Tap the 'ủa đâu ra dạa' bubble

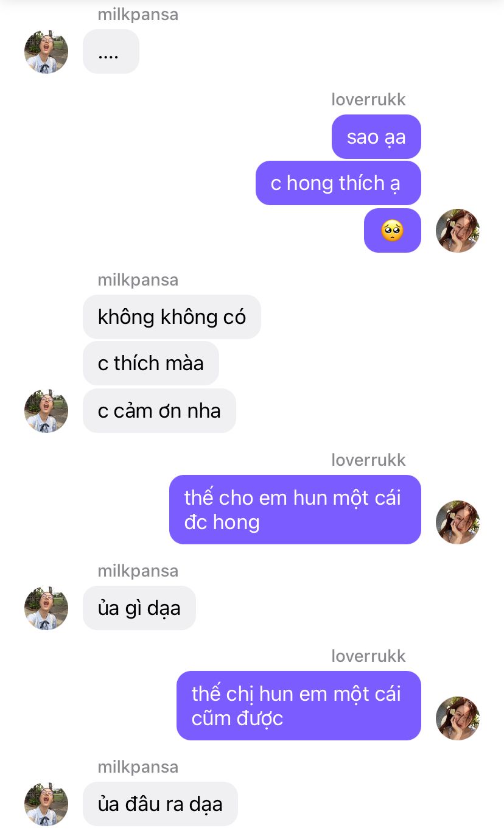(160, 804)
